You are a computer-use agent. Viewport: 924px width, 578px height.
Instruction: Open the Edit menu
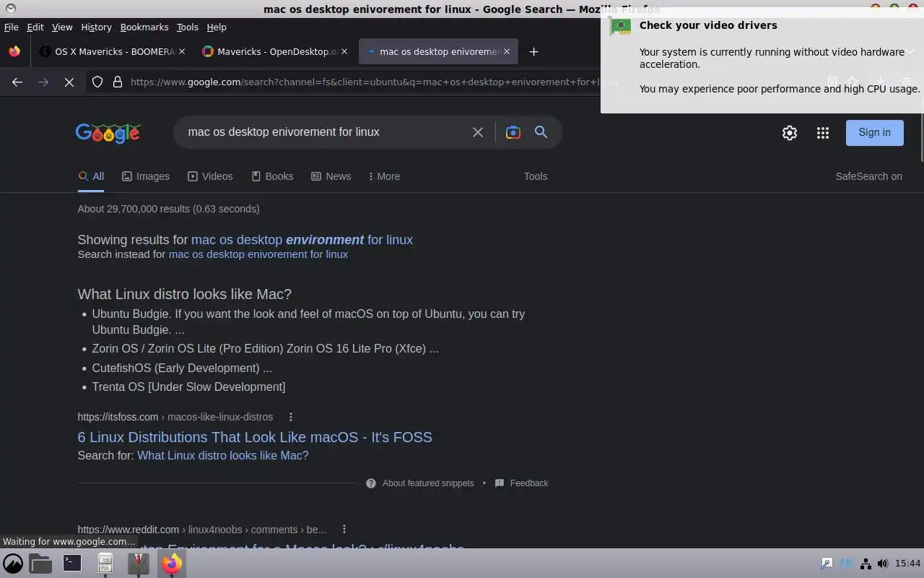(35, 27)
